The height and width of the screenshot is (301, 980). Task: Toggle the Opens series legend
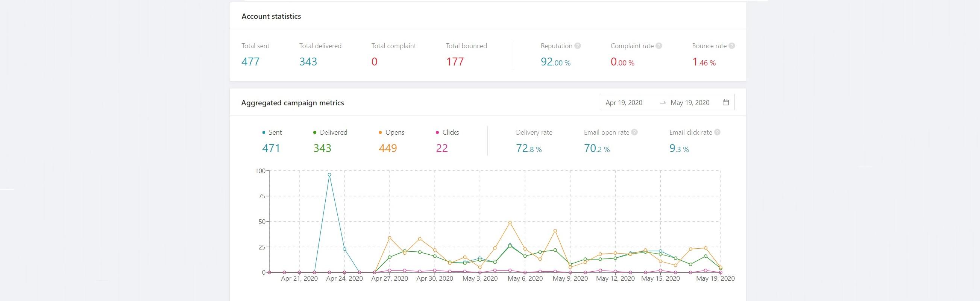point(391,132)
